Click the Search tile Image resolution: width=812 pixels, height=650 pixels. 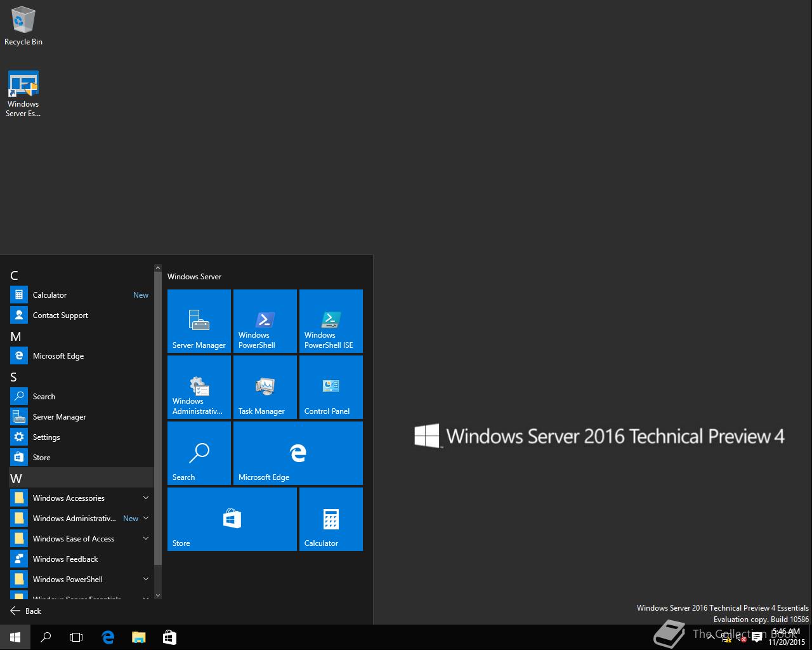[x=199, y=453]
